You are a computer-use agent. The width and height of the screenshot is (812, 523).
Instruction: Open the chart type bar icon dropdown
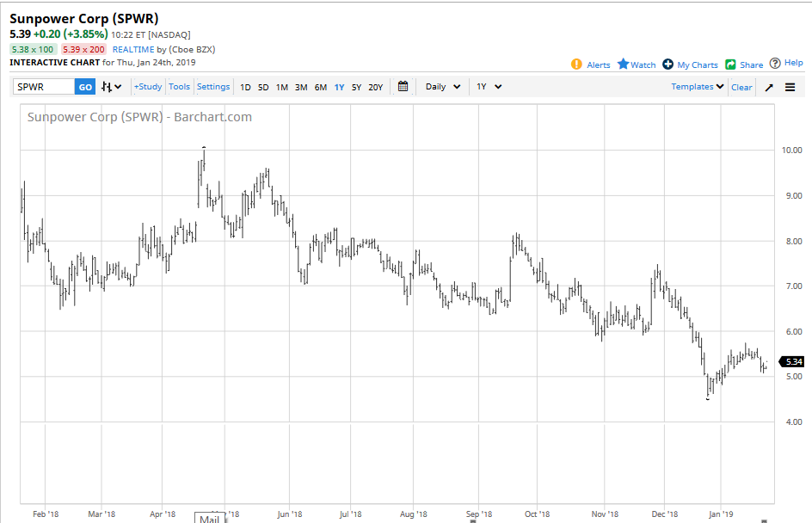click(111, 87)
